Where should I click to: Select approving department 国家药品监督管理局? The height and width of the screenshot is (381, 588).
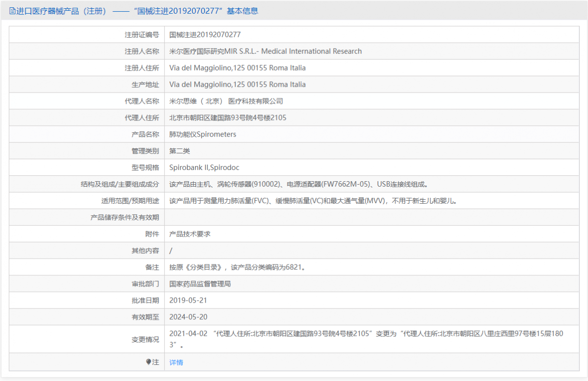pos(200,284)
